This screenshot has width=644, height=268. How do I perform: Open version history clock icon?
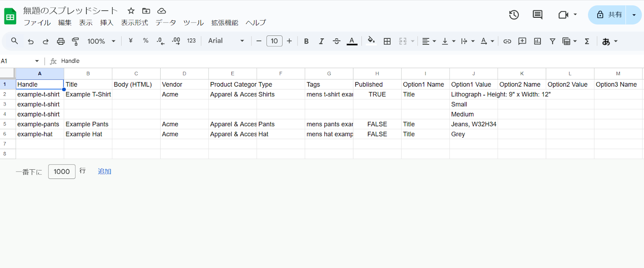514,15
